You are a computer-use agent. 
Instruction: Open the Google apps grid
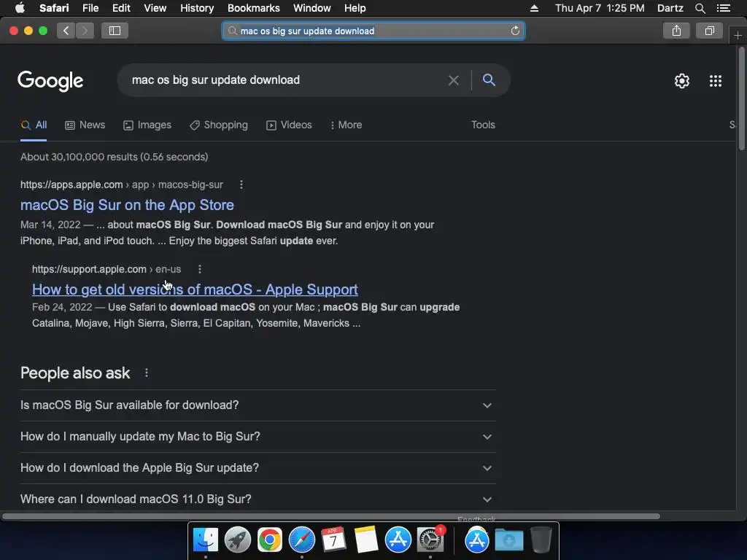(x=716, y=81)
